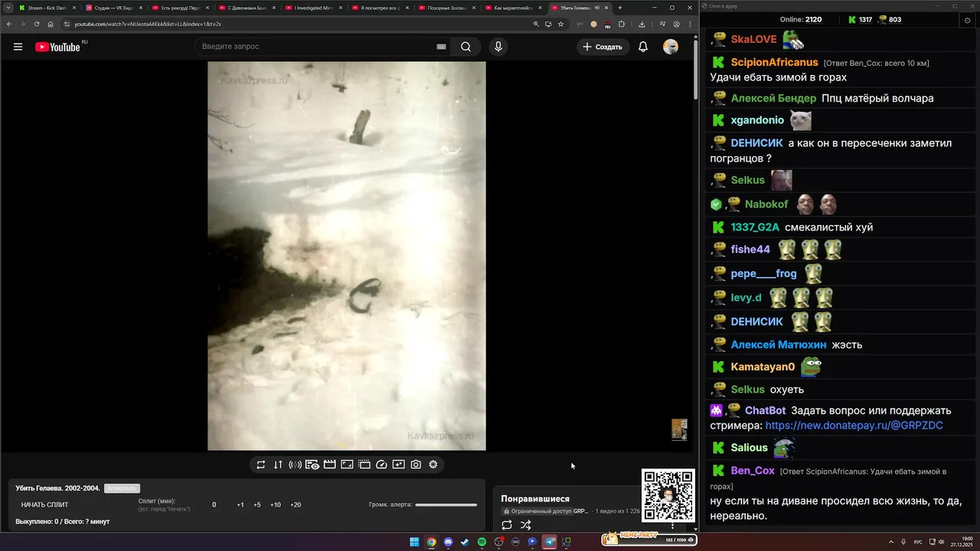Open Chrome from the taskbar

coord(431,542)
